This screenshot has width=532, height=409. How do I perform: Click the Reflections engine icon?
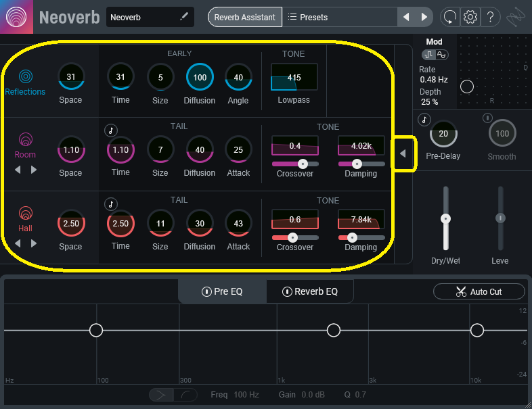pyautogui.click(x=25, y=76)
